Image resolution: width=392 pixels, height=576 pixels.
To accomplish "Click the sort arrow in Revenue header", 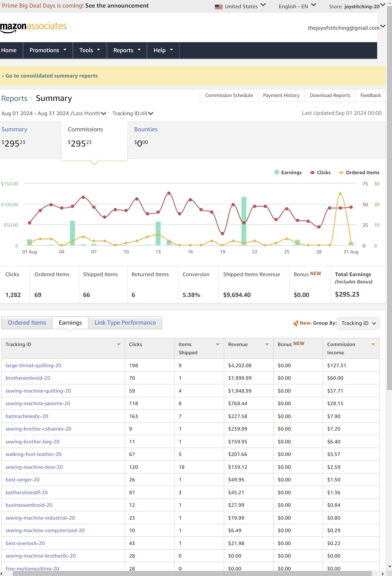I will coord(267,344).
